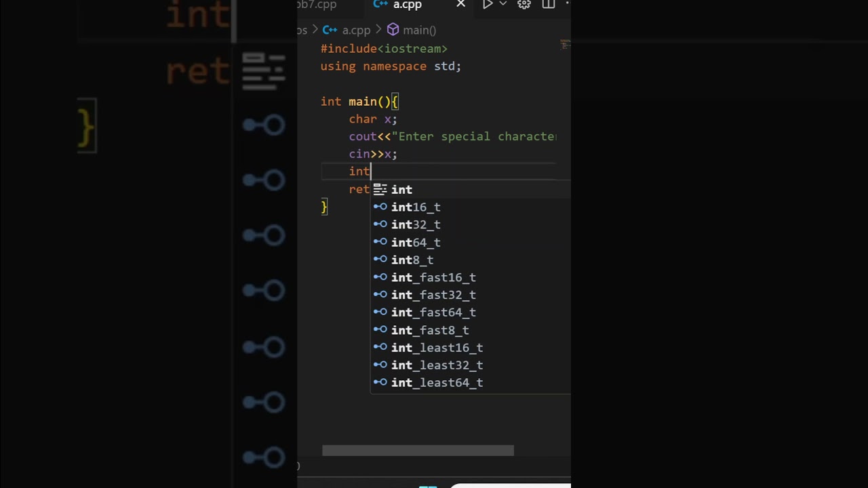Select int_fast8_t suggestion row
The width and height of the screenshot is (868, 488).
tap(471, 330)
